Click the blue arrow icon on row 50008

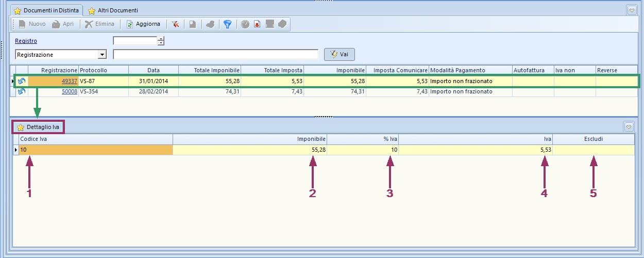(x=22, y=91)
